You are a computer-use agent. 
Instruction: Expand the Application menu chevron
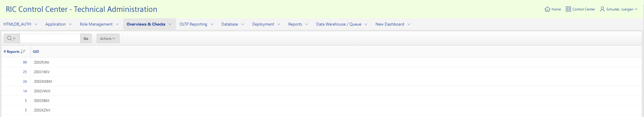[x=70, y=24]
